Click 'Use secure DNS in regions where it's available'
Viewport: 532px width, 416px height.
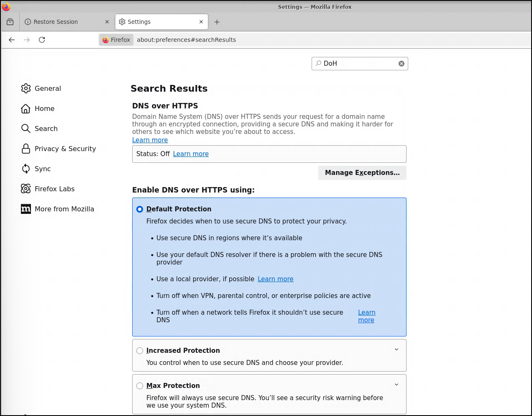click(229, 238)
